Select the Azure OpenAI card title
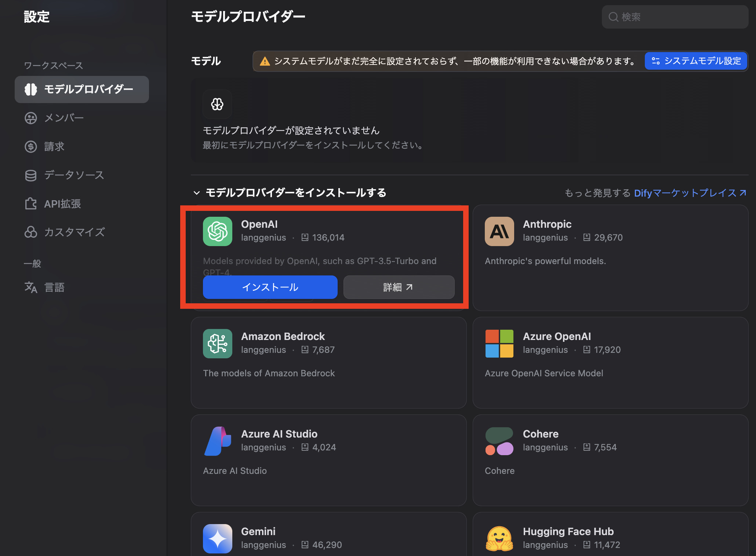 (557, 336)
